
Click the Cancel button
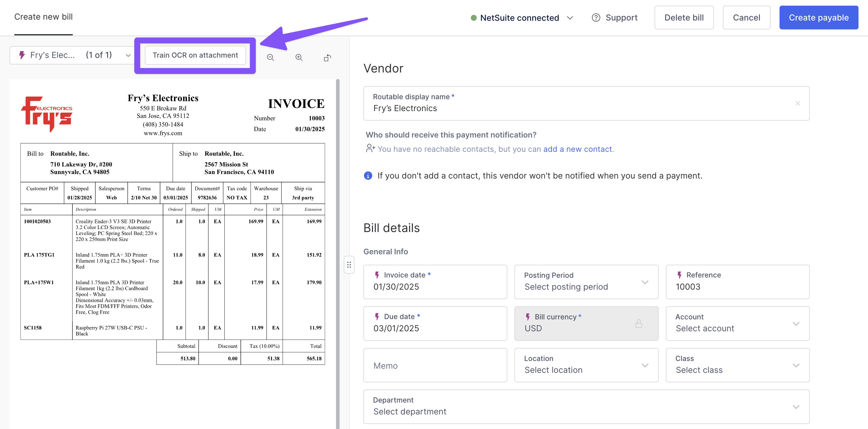pyautogui.click(x=746, y=18)
